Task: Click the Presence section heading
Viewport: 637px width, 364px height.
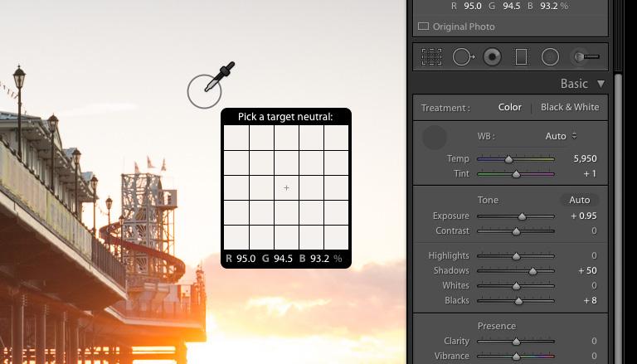Action: coord(497,326)
